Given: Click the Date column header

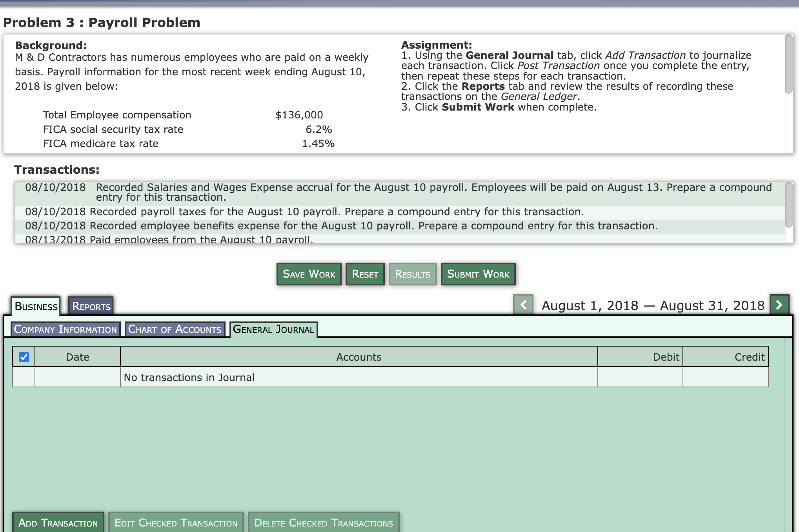Looking at the screenshot, I should pos(77,357).
